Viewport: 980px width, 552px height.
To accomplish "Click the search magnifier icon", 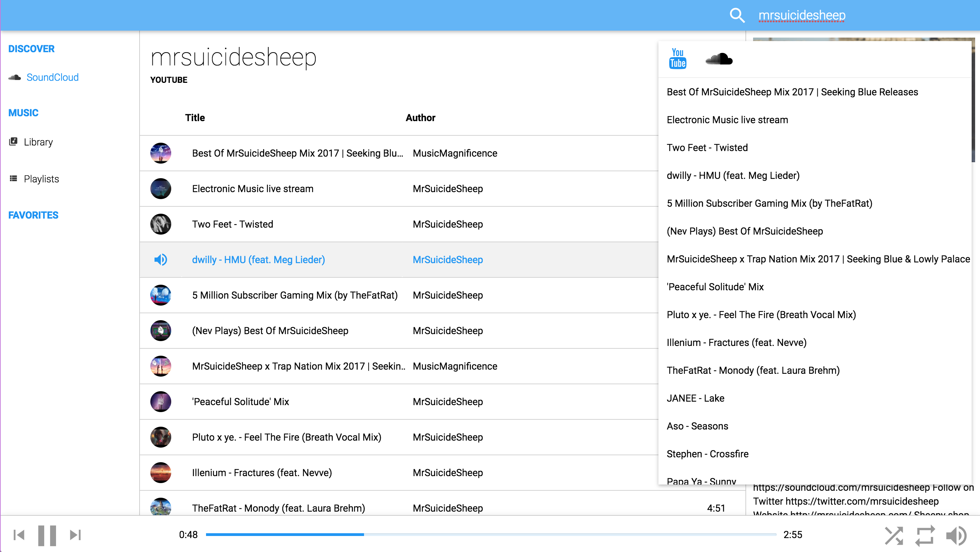I will pos(737,15).
